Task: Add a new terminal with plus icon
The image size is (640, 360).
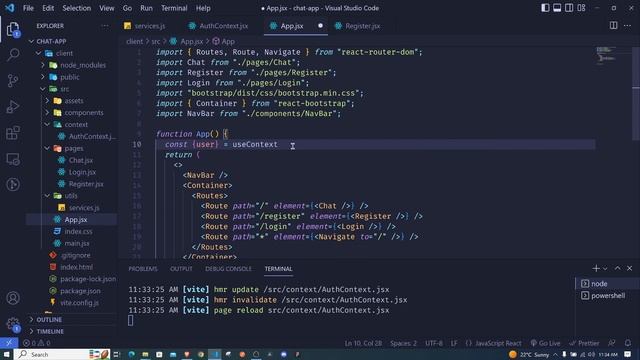Action: point(596,268)
